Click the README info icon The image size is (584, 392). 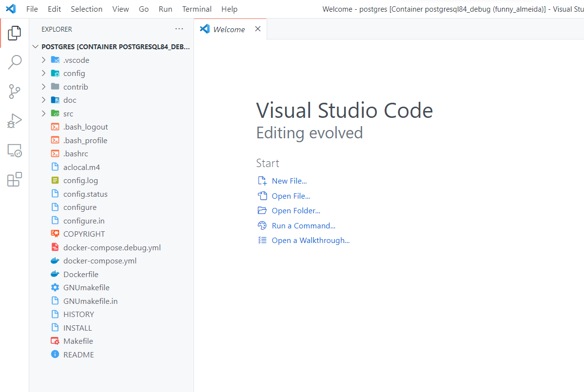click(55, 355)
